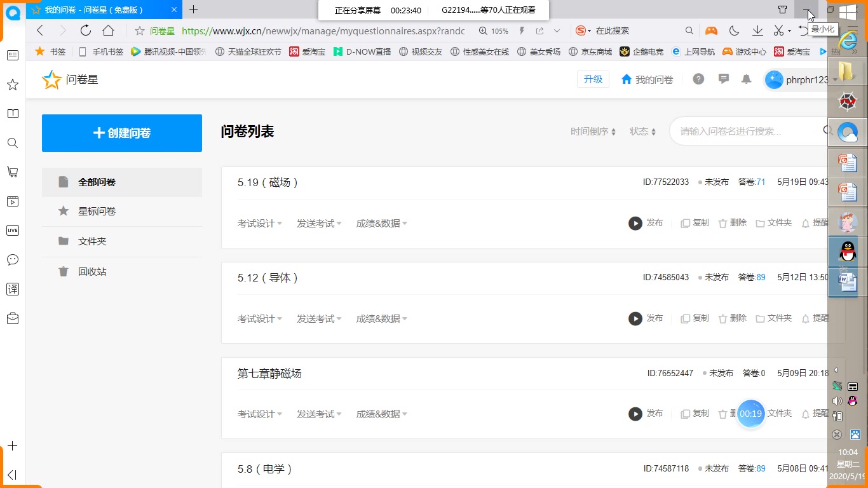
Task: Expand 考试设计 dropdown for 5.12（导体）
Action: pyautogui.click(x=260, y=319)
